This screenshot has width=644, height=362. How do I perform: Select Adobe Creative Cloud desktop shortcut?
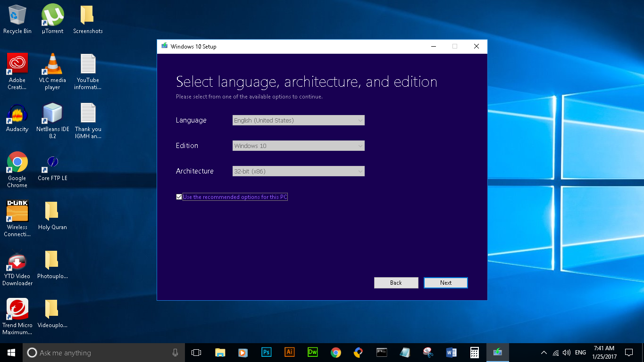17,71
